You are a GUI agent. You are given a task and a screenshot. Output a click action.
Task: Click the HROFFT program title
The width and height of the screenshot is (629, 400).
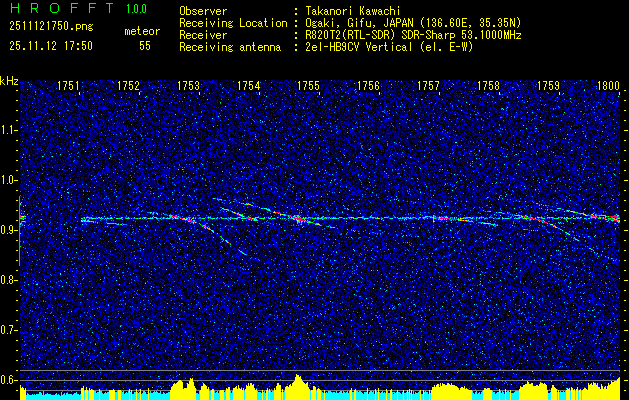click(x=62, y=8)
